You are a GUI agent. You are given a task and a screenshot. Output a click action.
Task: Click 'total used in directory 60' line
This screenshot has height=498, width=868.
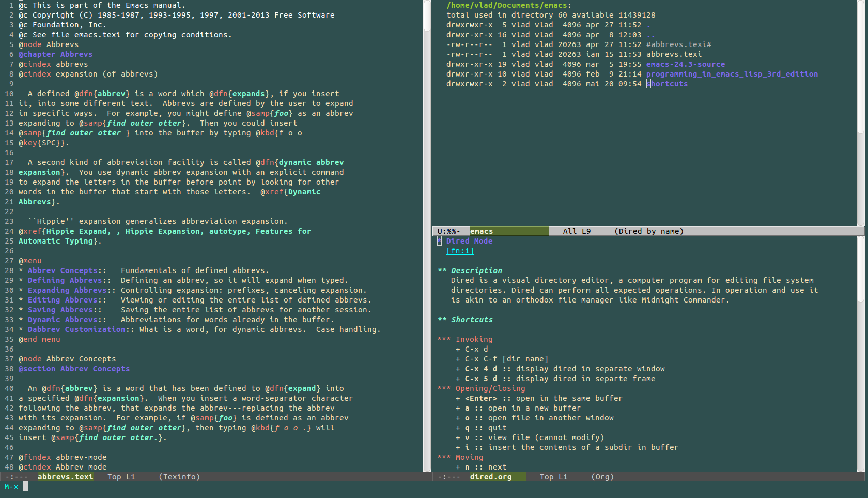pos(551,15)
